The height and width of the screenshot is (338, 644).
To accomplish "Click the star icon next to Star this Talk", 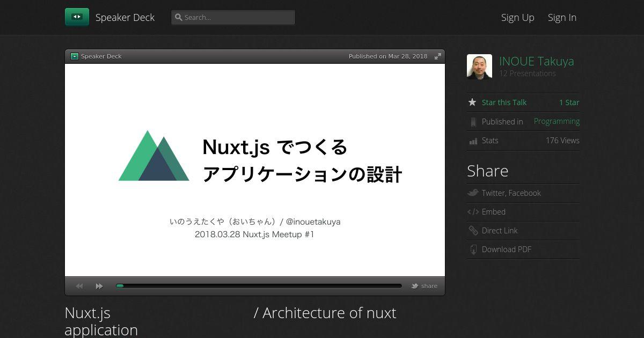I will [472, 102].
